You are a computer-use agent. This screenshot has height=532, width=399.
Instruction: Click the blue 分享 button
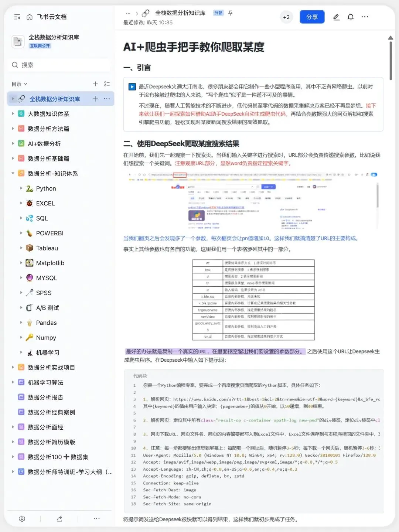click(312, 17)
